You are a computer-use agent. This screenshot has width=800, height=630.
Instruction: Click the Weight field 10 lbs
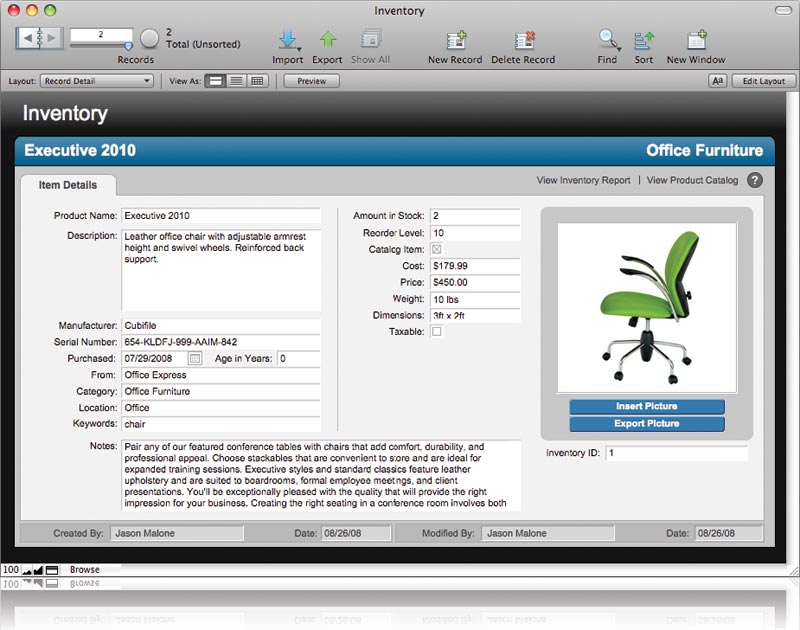(x=475, y=299)
